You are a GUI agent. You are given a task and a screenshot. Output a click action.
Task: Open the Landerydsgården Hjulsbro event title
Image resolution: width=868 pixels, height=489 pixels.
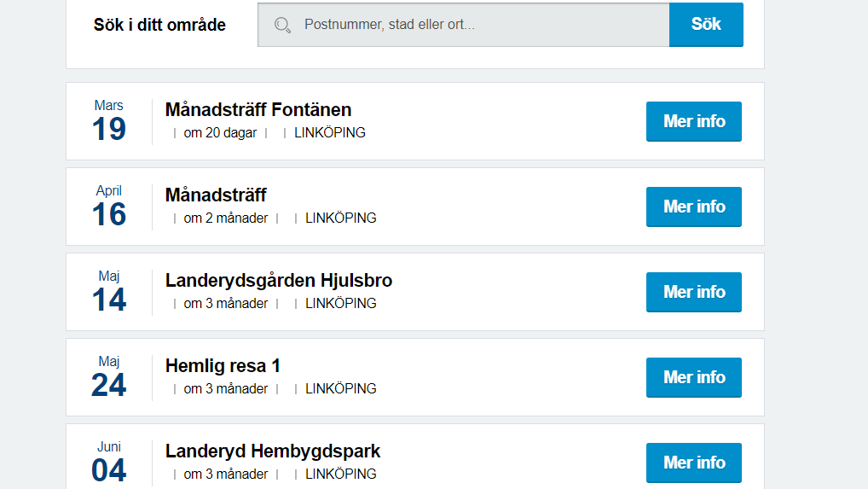click(x=279, y=280)
